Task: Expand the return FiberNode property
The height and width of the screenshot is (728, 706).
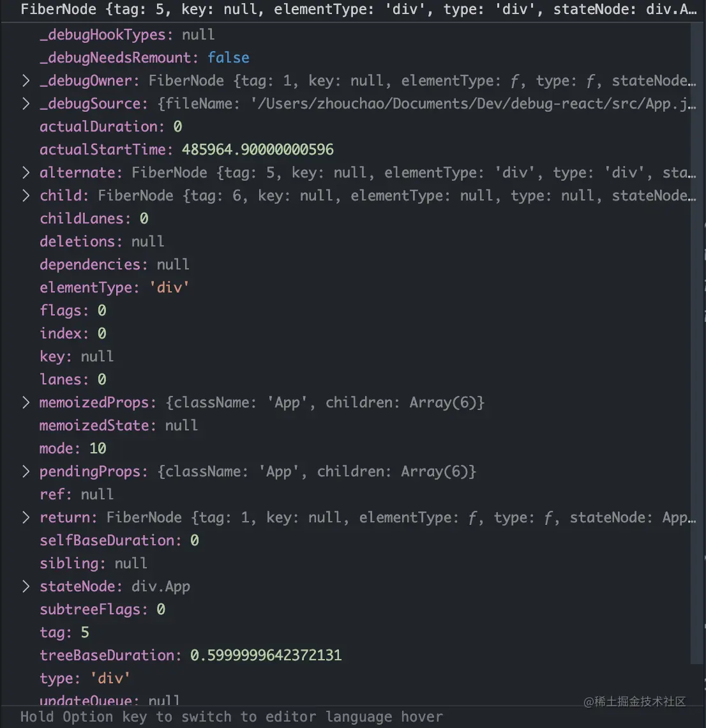Action: tap(26, 518)
